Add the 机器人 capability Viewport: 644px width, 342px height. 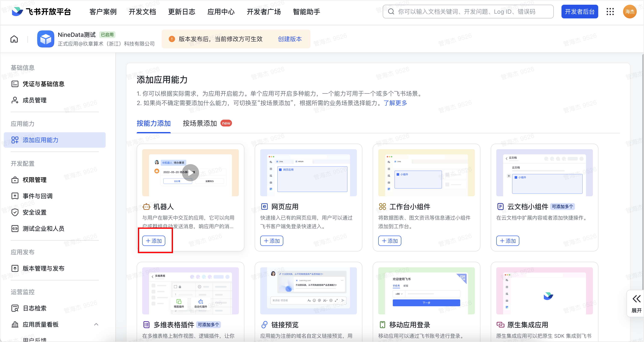[x=154, y=241]
